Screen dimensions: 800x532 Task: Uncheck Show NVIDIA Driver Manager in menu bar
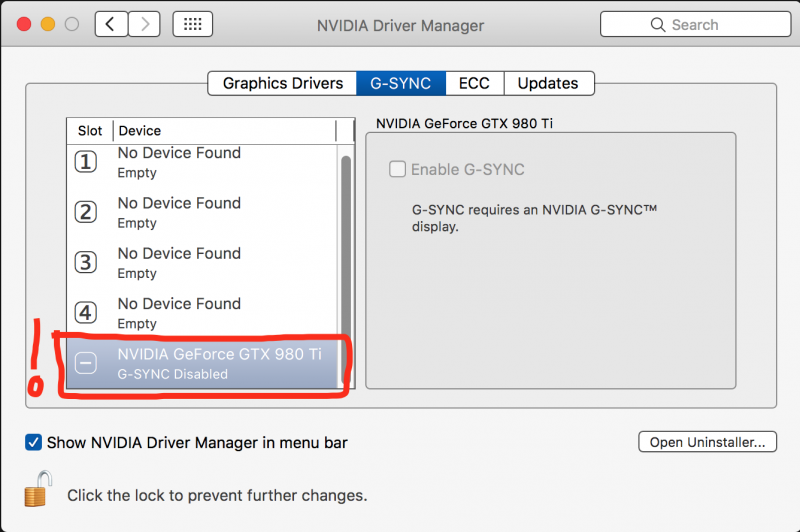coord(34,442)
